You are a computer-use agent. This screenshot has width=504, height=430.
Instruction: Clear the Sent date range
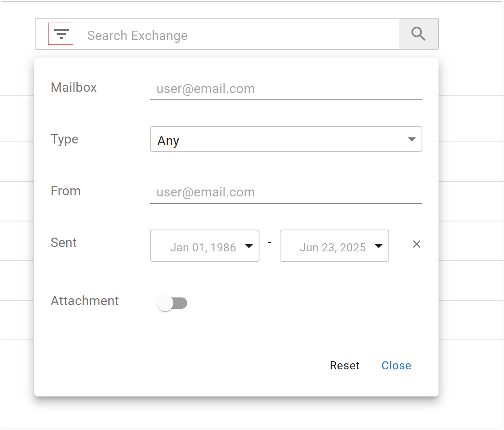tap(417, 244)
